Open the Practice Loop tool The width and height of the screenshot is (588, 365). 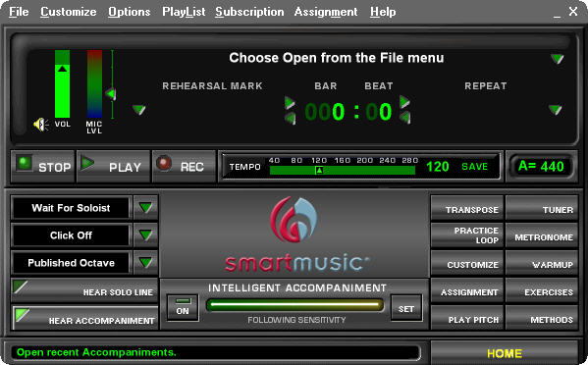pyautogui.click(x=467, y=235)
